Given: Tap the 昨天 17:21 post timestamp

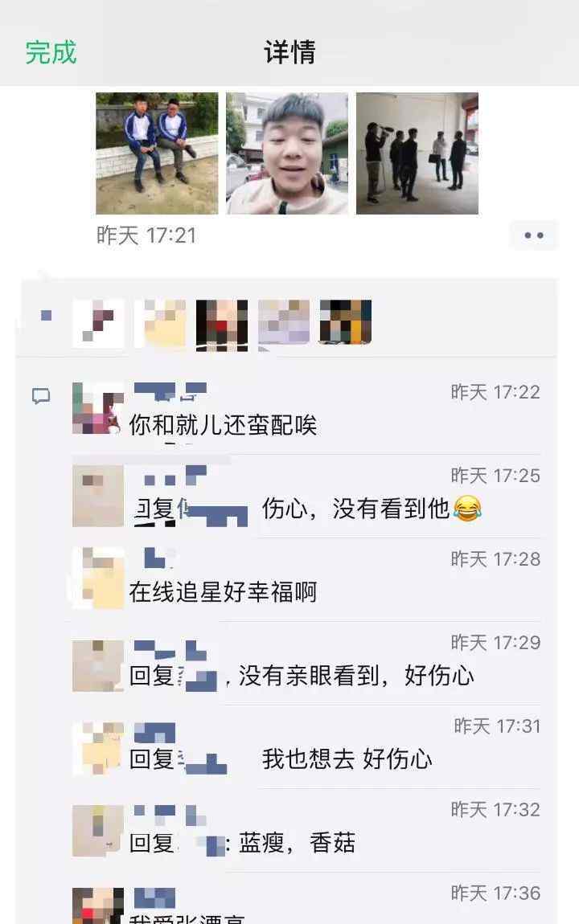Looking at the screenshot, I should (x=146, y=235).
